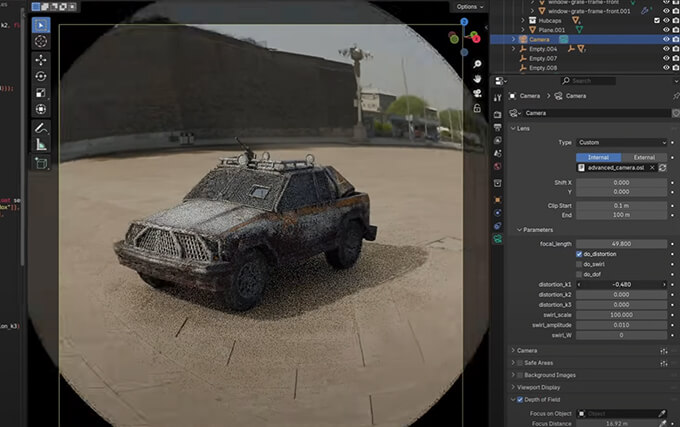Image resolution: width=680 pixels, height=427 pixels.
Task: Expand the Viewport Display panel
Action: [513, 387]
